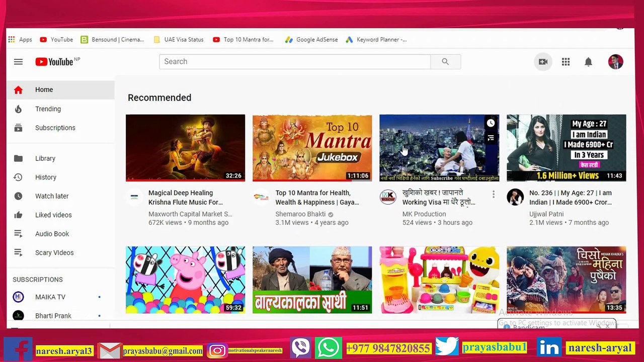Click the Audio Book playlist icon
644x362 pixels.
(18, 234)
